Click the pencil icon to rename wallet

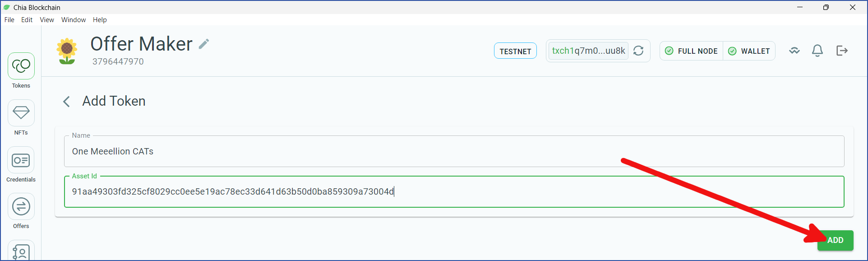[204, 44]
